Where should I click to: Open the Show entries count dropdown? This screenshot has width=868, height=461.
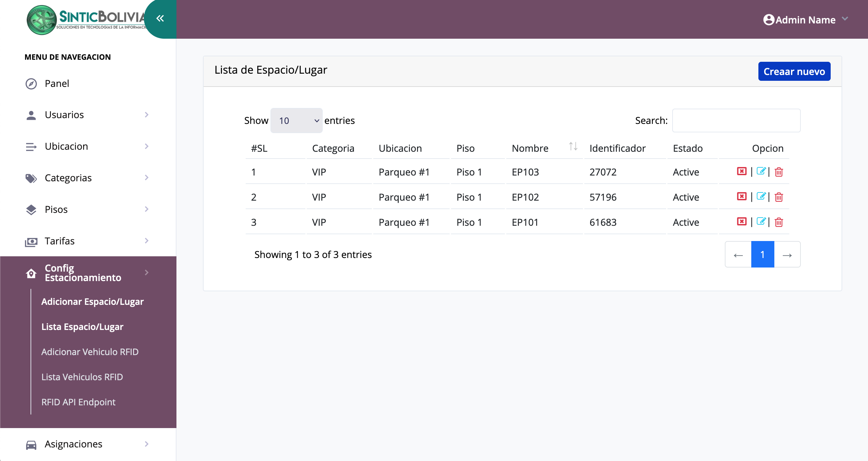pyautogui.click(x=296, y=121)
